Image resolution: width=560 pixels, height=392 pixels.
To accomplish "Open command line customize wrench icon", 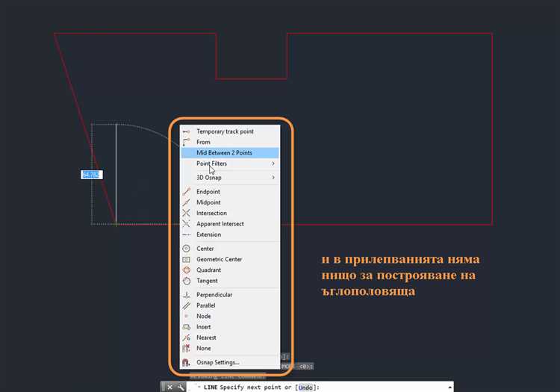I will click(x=181, y=387).
